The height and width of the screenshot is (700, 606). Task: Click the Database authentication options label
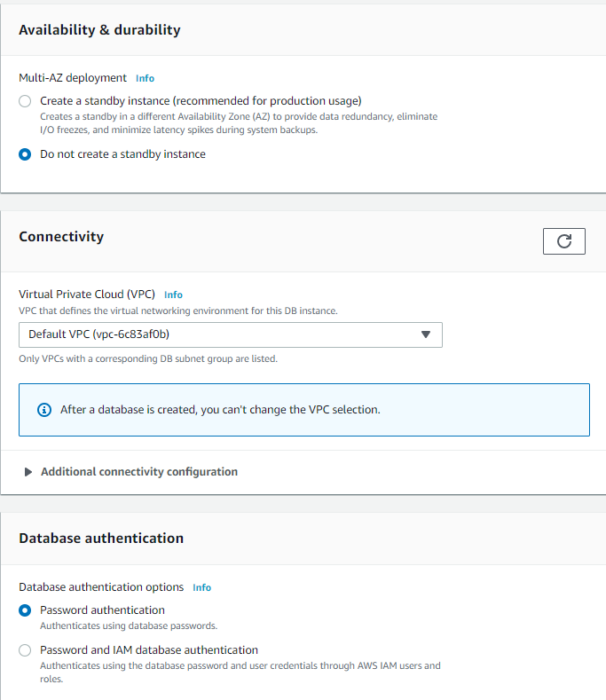click(101, 587)
